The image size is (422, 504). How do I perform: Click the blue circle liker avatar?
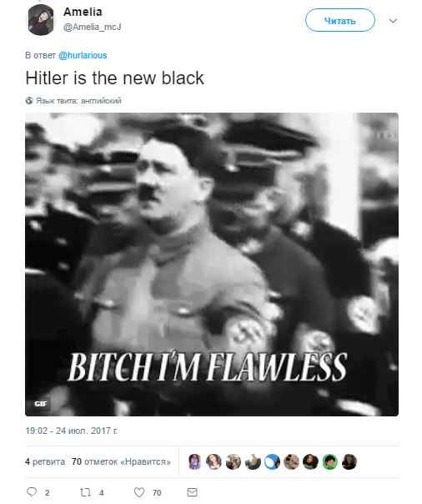272,462
